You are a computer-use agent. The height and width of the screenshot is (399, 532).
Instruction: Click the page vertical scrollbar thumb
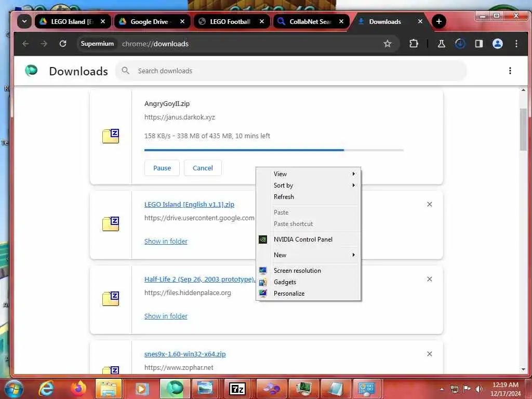pyautogui.click(x=523, y=129)
